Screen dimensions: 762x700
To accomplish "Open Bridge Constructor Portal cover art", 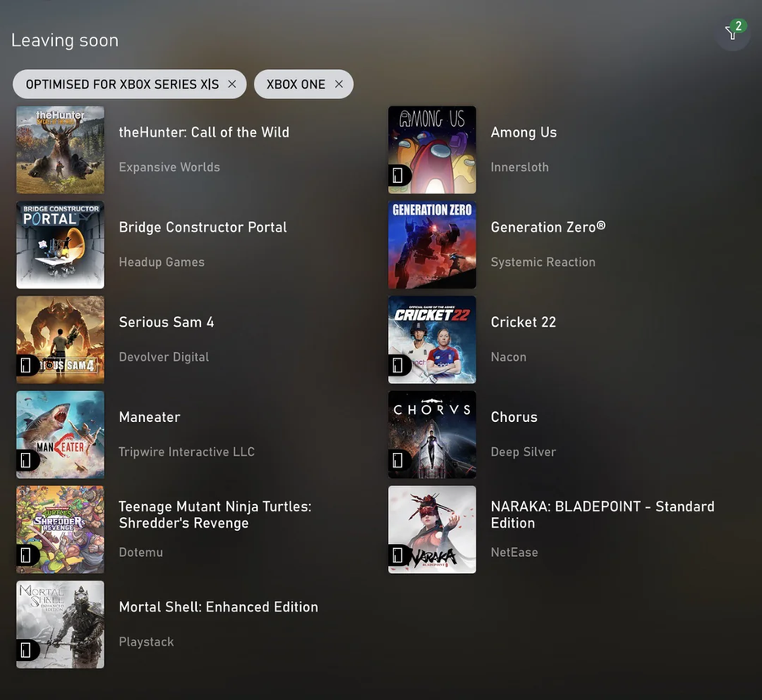I will pyautogui.click(x=60, y=245).
